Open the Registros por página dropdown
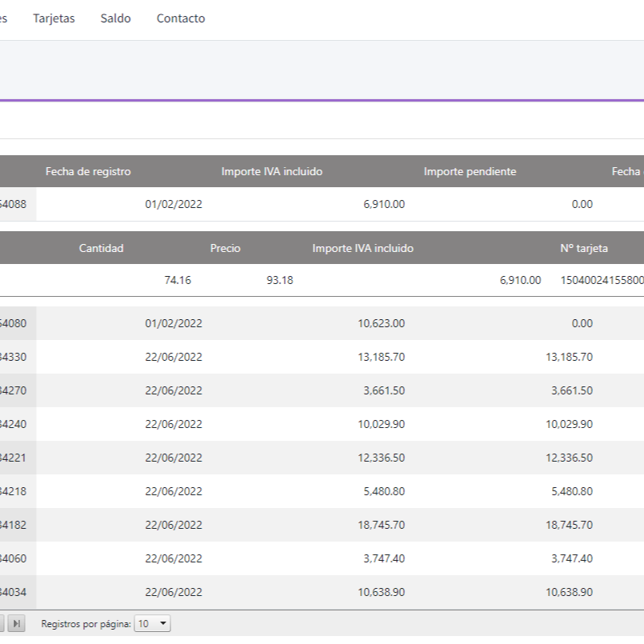 click(x=153, y=623)
